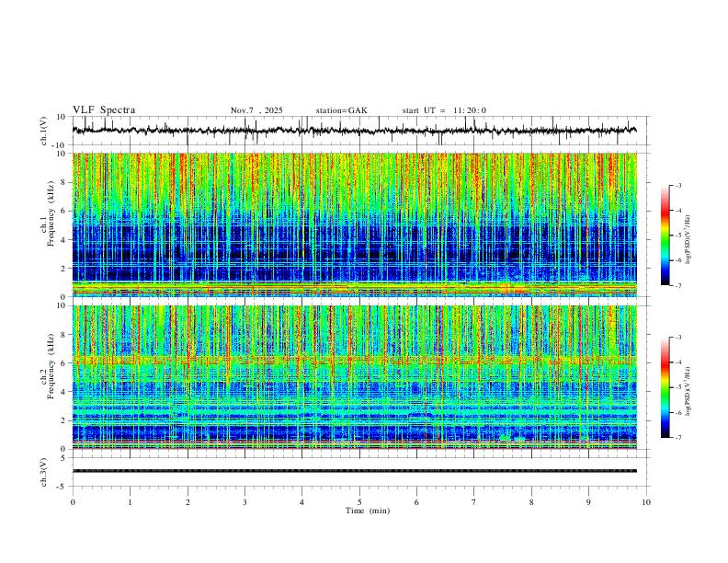
Task: Click the ch.1(V) waveform axis label
Action: point(44,131)
